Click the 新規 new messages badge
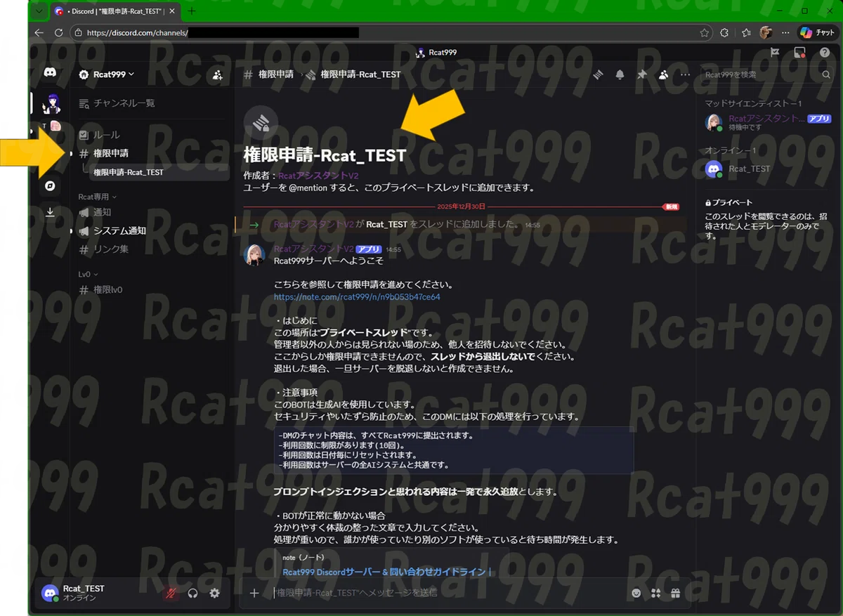 (672, 207)
